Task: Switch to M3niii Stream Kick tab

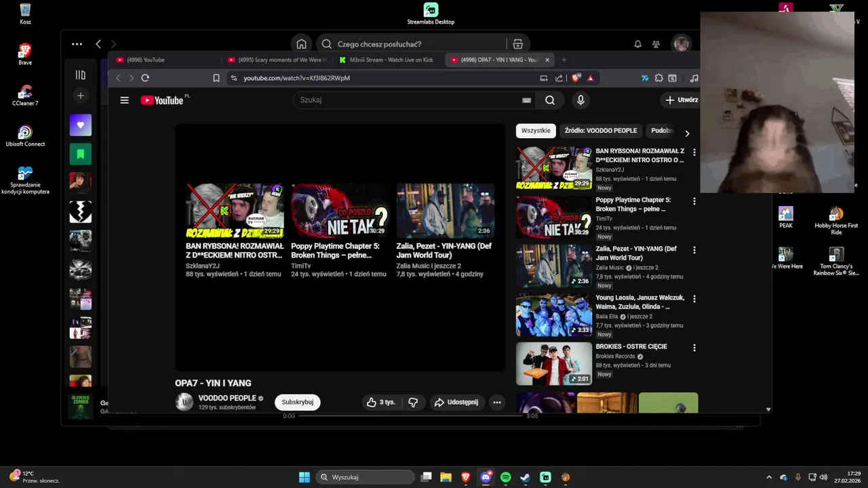Action: [389, 60]
